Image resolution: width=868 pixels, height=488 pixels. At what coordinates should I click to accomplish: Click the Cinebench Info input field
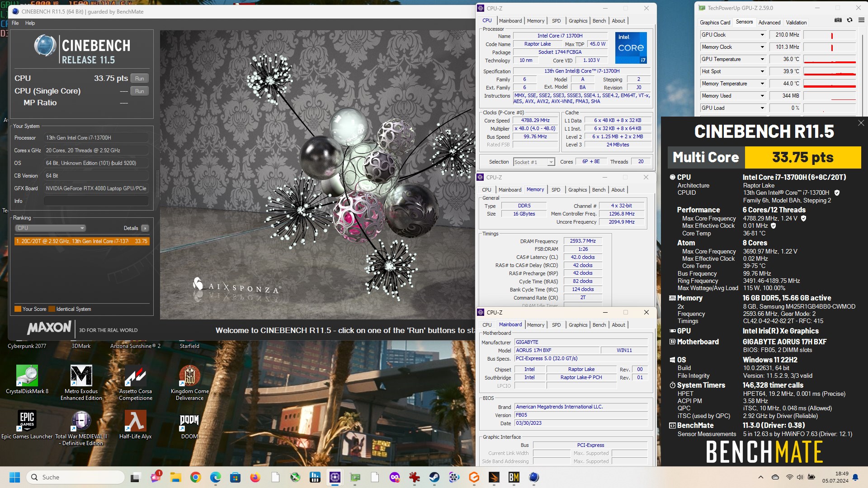(x=96, y=201)
